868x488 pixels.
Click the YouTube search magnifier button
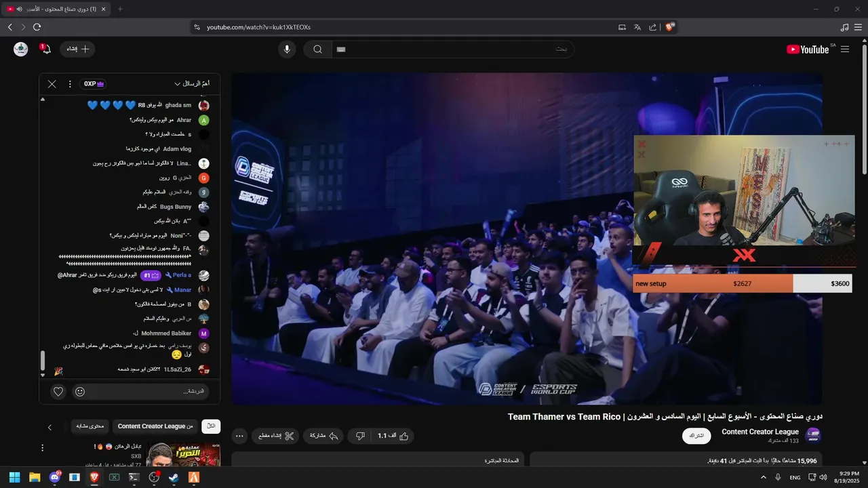point(317,49)
